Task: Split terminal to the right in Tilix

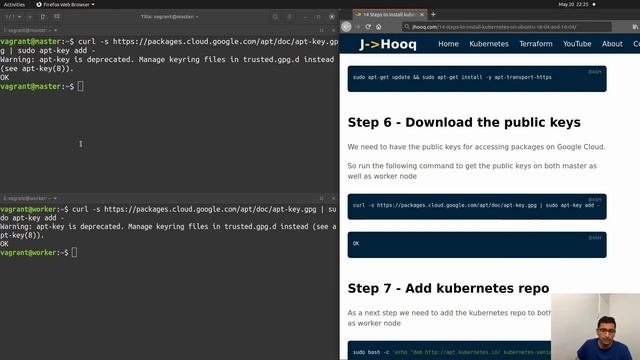Action: coord(43,17)
